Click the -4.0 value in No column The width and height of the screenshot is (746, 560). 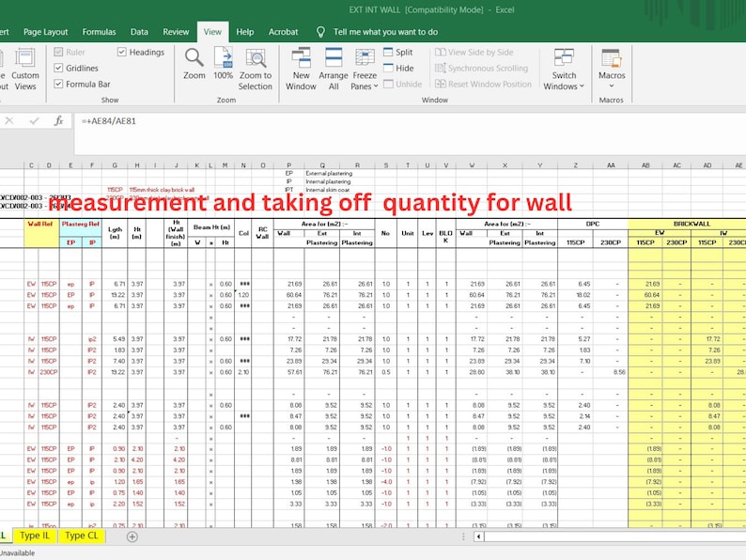386,482
